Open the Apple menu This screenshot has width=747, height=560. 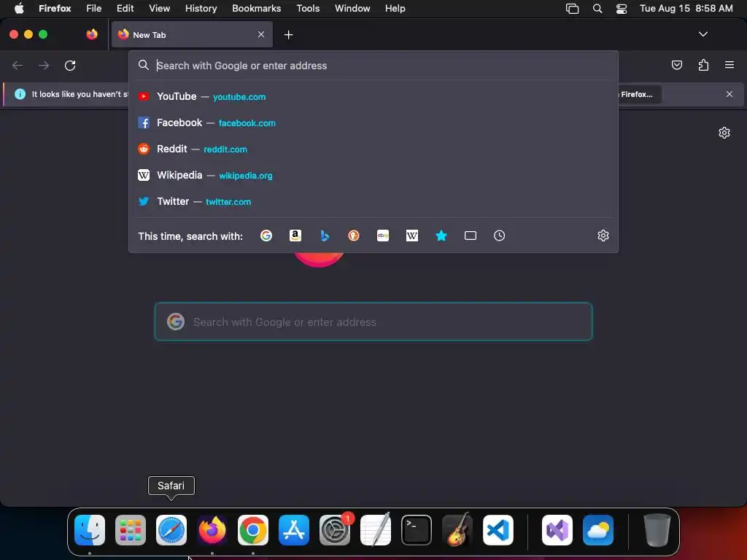tap(19, 8)
